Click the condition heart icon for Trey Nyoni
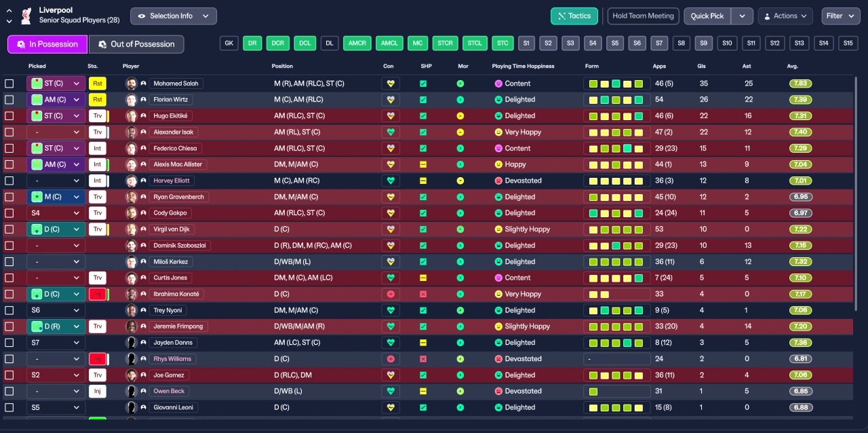Image resolution: width=868 pixels, height=433 pixels. click(391, 310)
